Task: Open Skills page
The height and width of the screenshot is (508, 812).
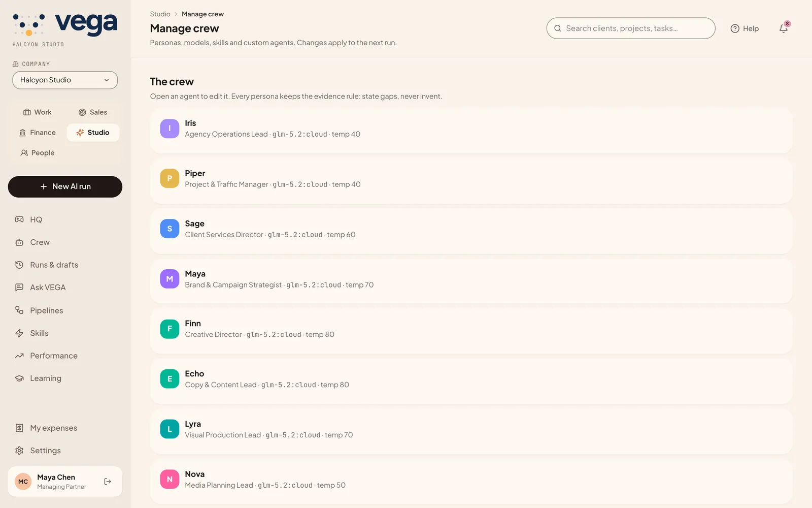Action: (x=65, y=333)
